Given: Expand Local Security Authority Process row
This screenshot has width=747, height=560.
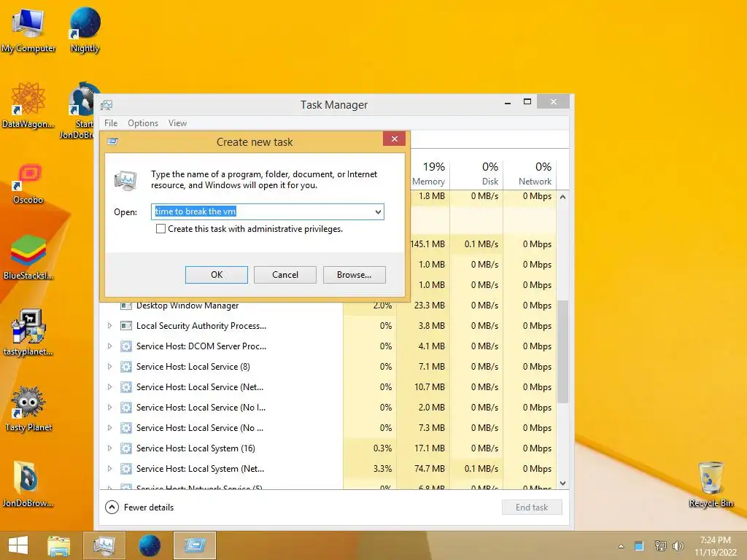Looking at the screenshot, I should point(109,326).
